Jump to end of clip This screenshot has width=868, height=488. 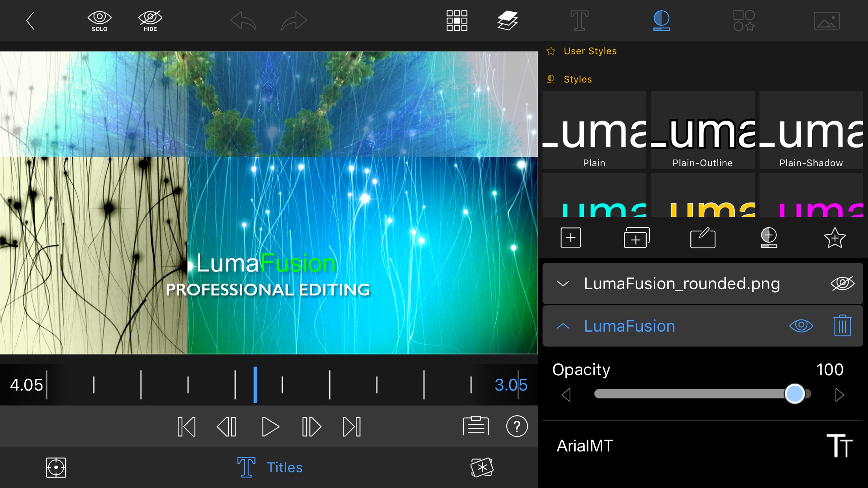click(x=352, y=427)
